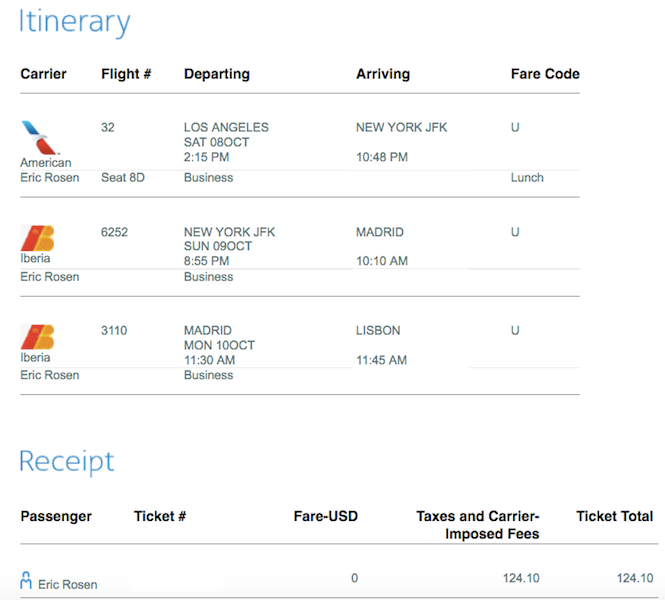Select the Fare-USD column header
Viewport: 665px width, 600px height.
pyautogui.click(x=326, y=516)
